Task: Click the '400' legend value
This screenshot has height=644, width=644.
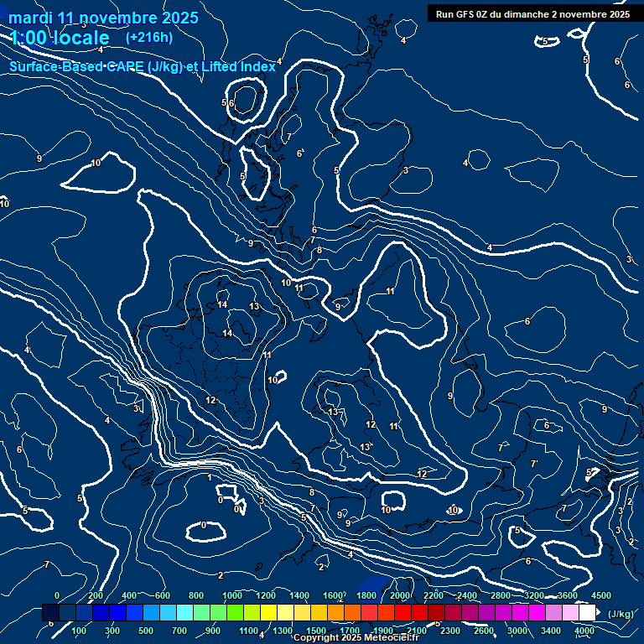Action: tap(129, 595)
